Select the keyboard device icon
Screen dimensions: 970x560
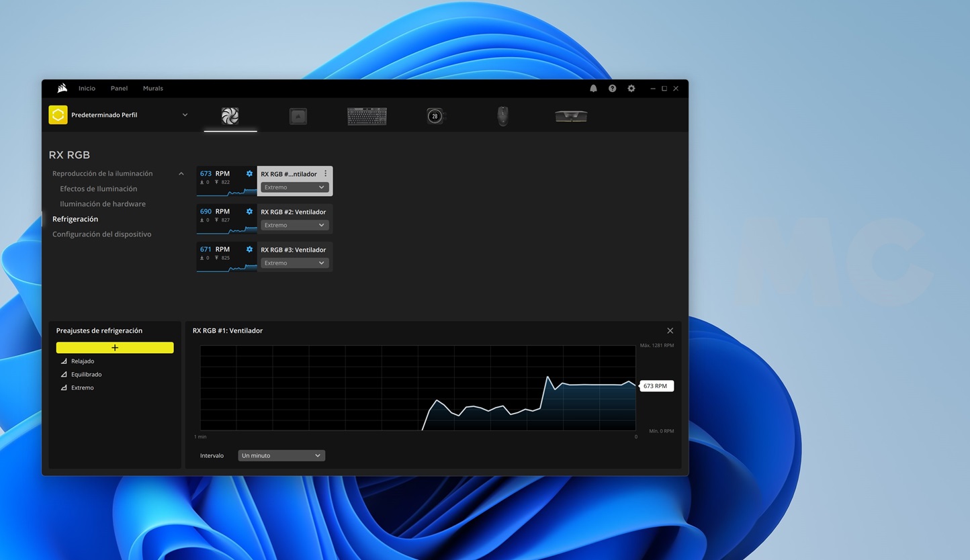tap(367, 116)
